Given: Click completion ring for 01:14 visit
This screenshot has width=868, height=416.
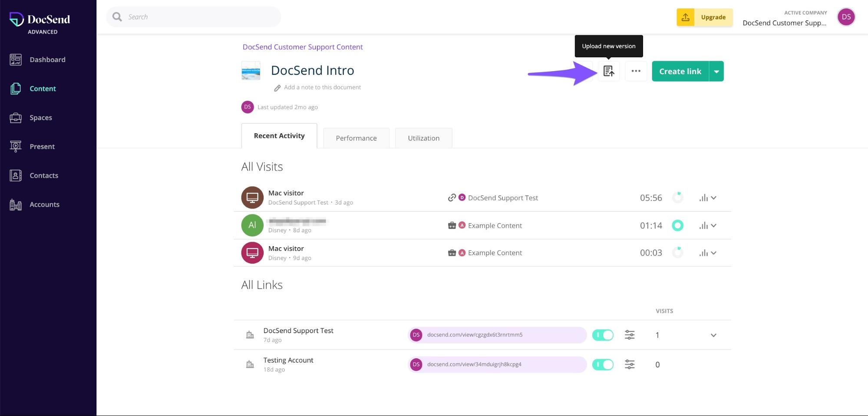Looking at the screenshot, I should pos(677,225).
